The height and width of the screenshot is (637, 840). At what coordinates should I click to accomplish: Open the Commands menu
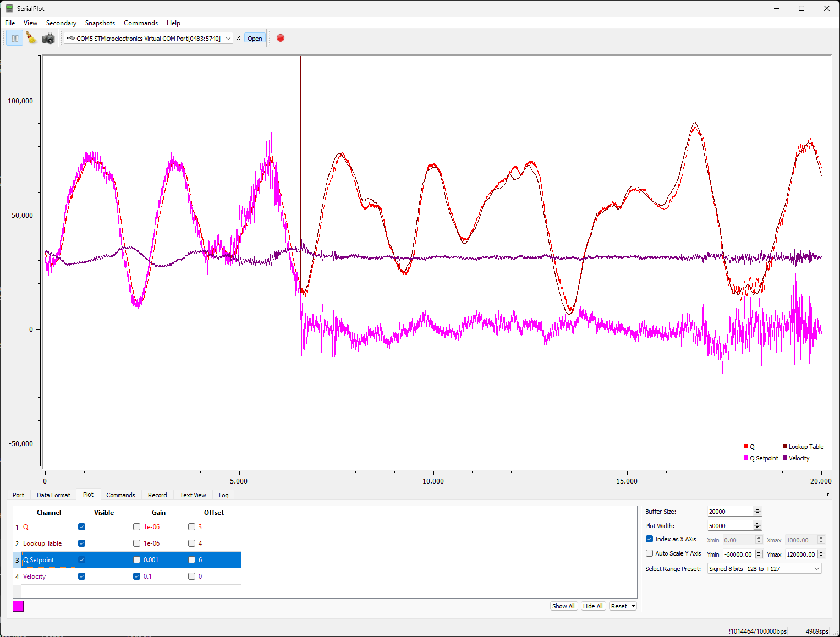tap(141, 23)
